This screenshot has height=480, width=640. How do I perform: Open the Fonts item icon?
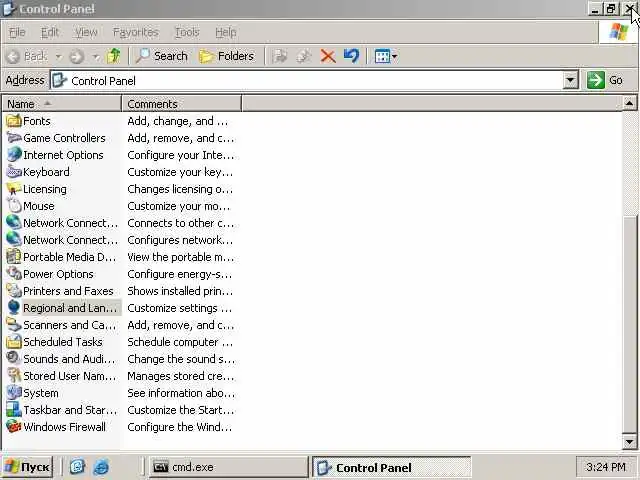14,121
